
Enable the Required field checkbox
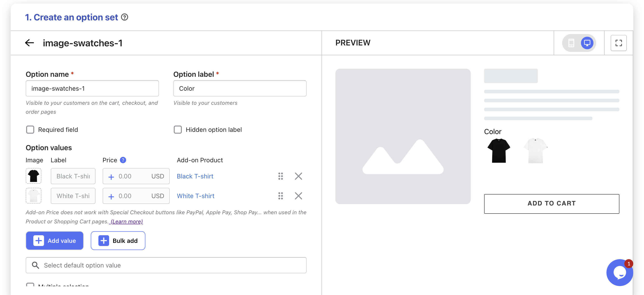pos(30,130)
